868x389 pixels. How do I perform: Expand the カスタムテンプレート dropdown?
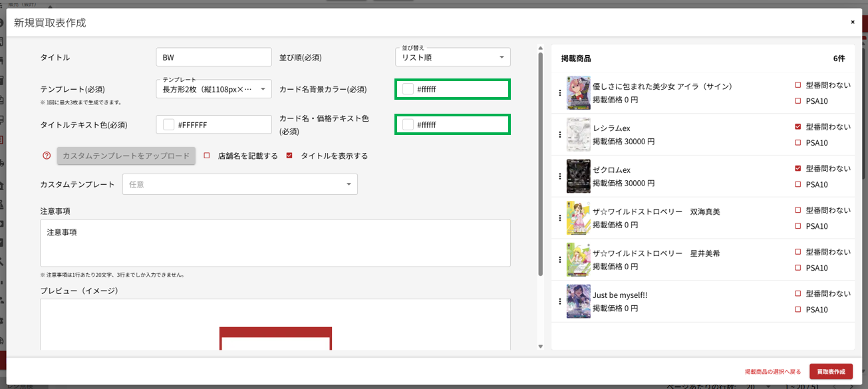click(x=239, y=184)
